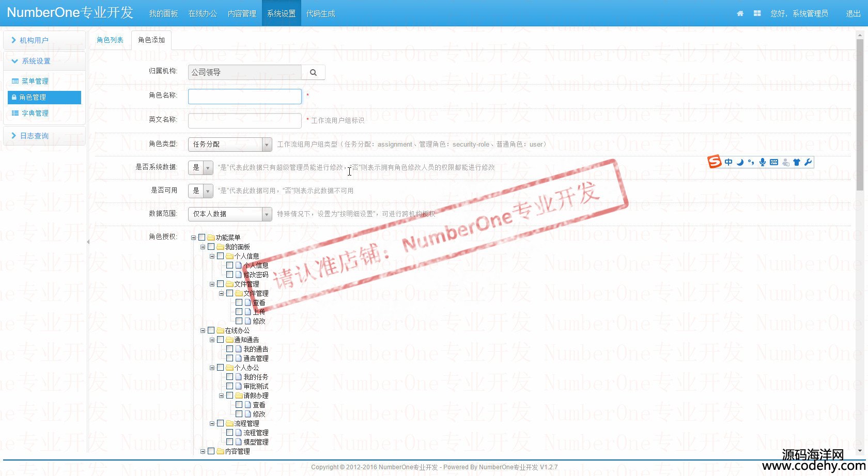Screen dimensions: 868x476
Task: Click the 功能菜单 folder icon
Action: click(x=211, y=237)
